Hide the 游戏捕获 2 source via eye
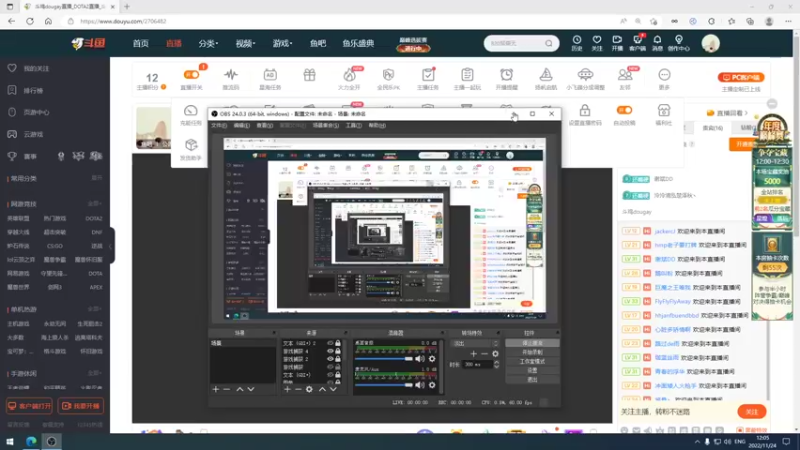800x450 pixels. pos(330,359)
